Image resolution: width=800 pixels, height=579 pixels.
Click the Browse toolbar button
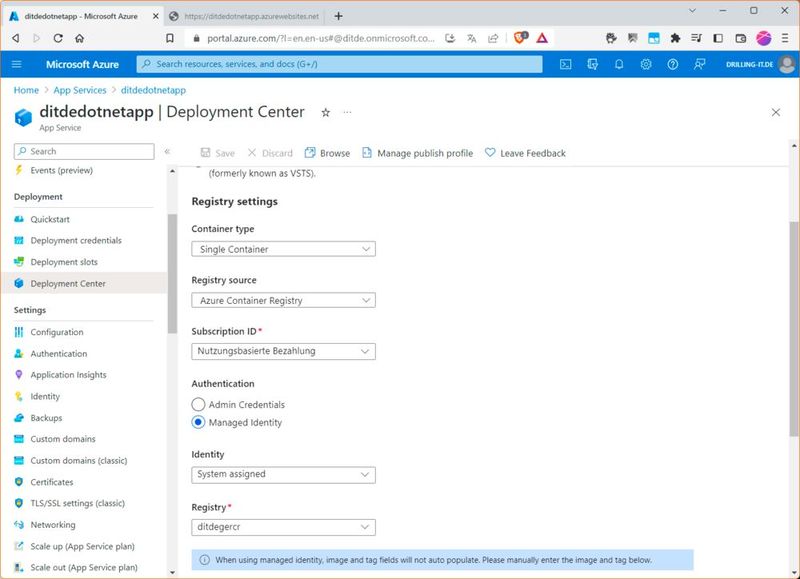coord(327,153)
